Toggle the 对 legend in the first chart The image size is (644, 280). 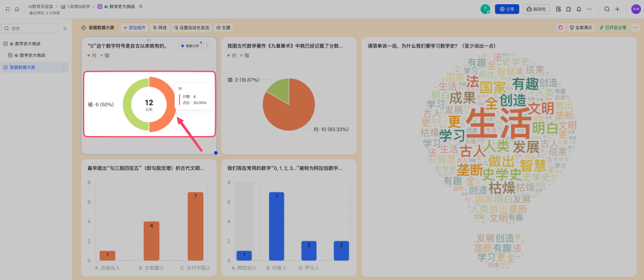click(91, 55)
